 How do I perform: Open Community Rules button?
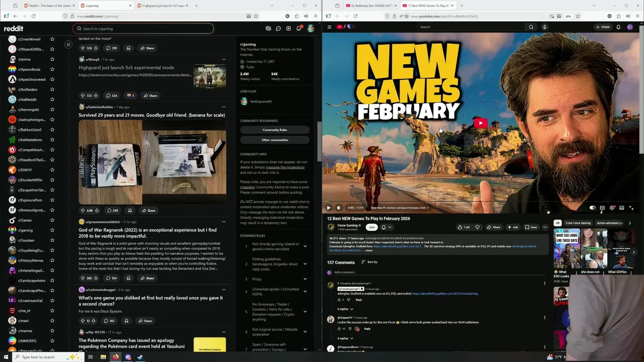pos(275,130)
